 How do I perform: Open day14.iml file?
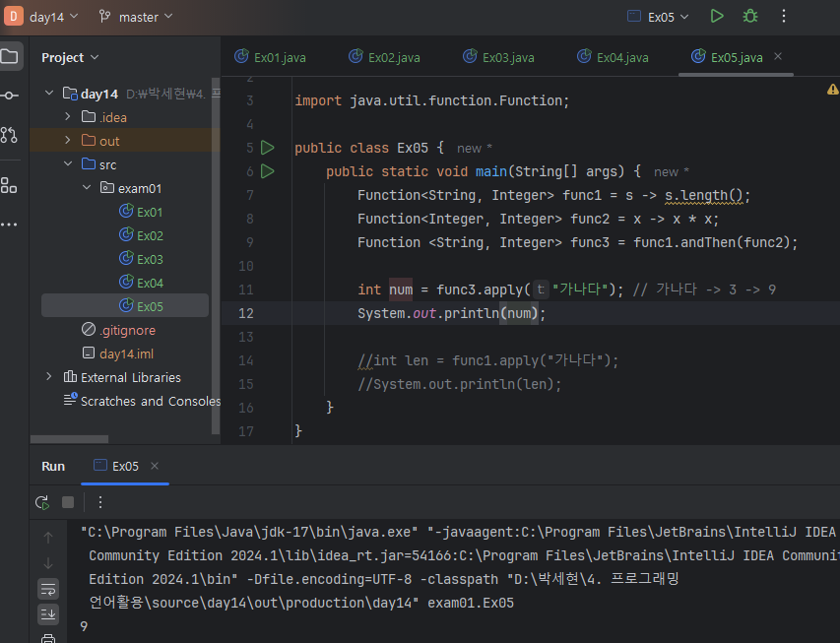click(x=118, y=354)
